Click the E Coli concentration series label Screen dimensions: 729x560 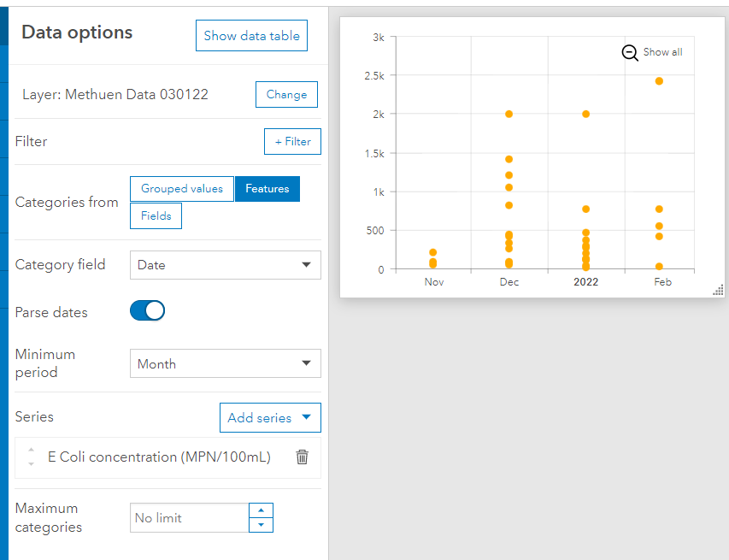159,457
